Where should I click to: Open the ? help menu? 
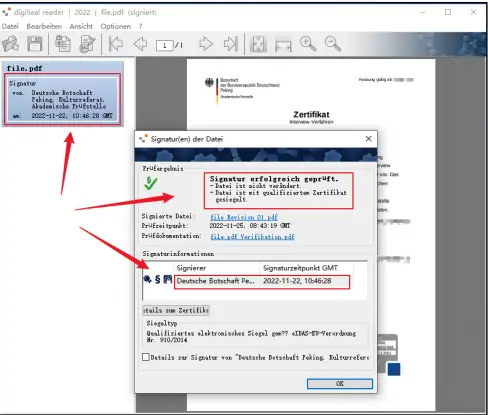click(140, 26)
